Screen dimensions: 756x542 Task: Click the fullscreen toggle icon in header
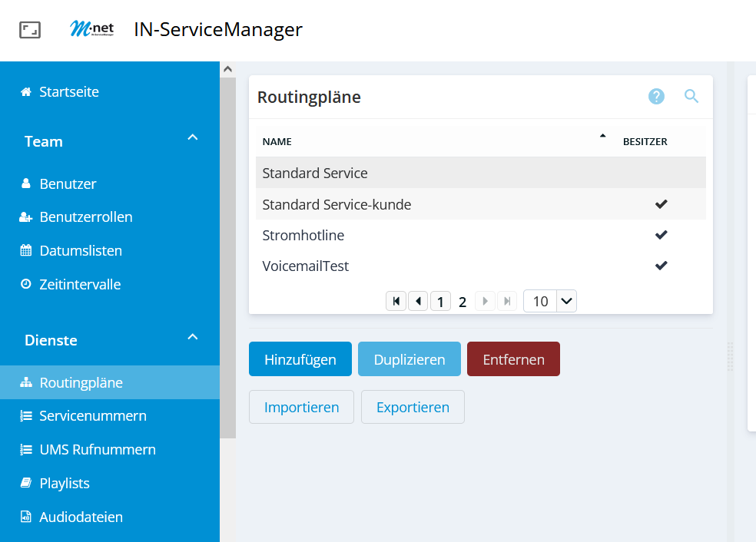30,30
